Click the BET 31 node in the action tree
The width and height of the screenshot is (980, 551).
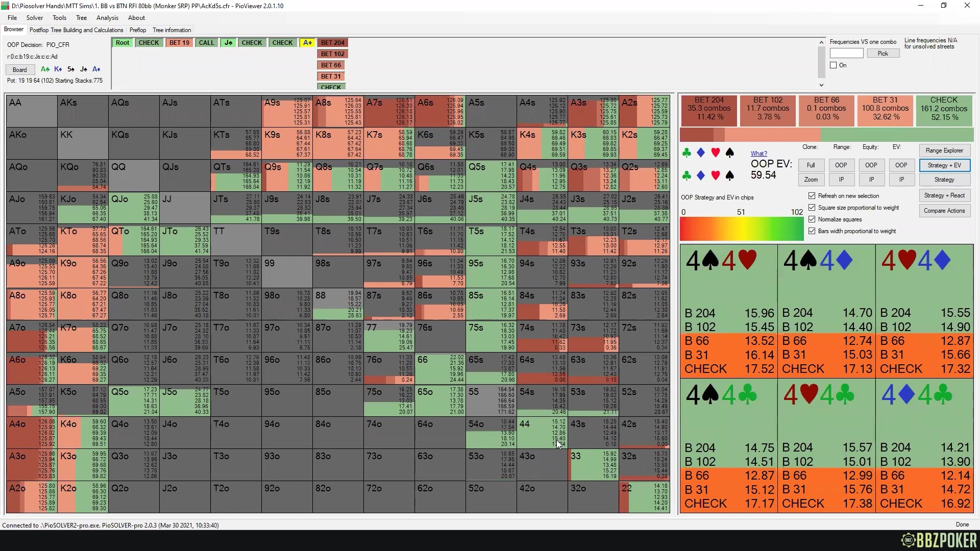(330, 76)
